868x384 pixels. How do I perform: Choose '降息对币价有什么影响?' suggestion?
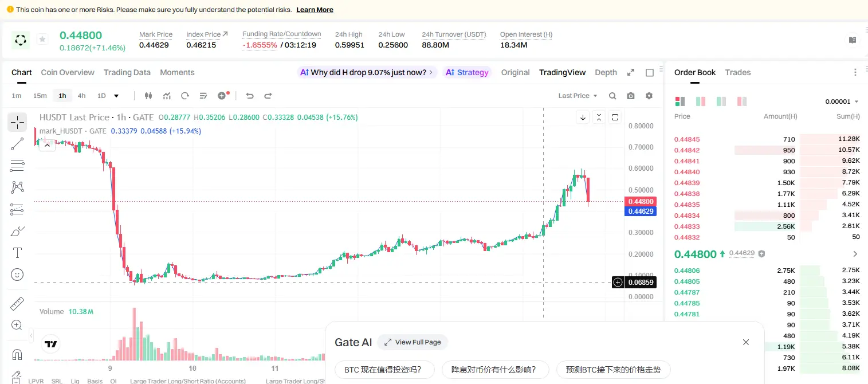(496, 370)
